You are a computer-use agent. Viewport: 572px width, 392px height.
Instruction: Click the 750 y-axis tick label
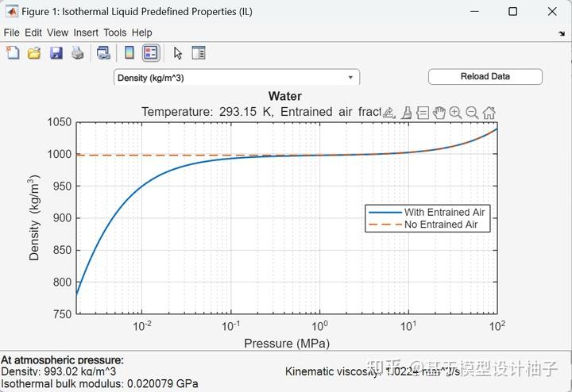click(x=62, y=314)
